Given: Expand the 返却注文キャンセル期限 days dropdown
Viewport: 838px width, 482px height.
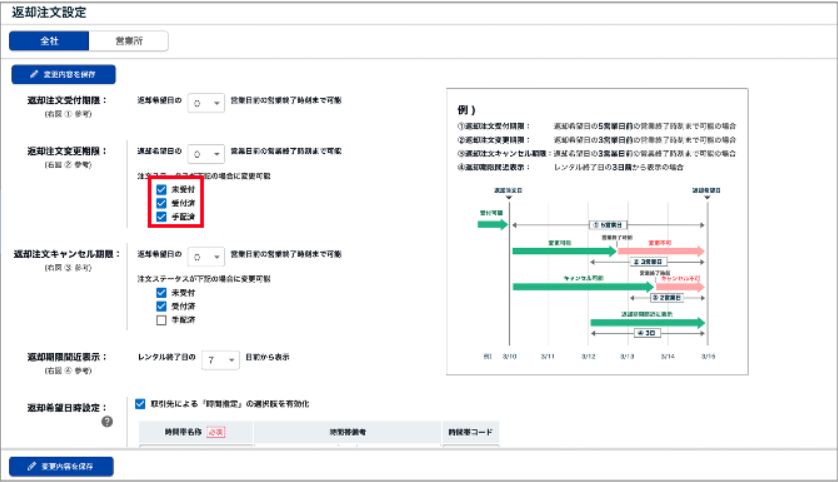Looking at the screenshot, I should 207,255.
